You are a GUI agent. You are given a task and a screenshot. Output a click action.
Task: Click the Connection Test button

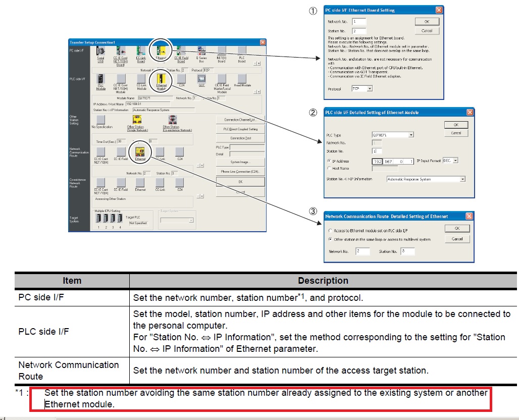240,138
